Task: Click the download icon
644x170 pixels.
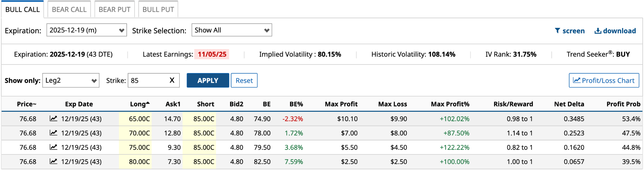Action: click(598, 31)
